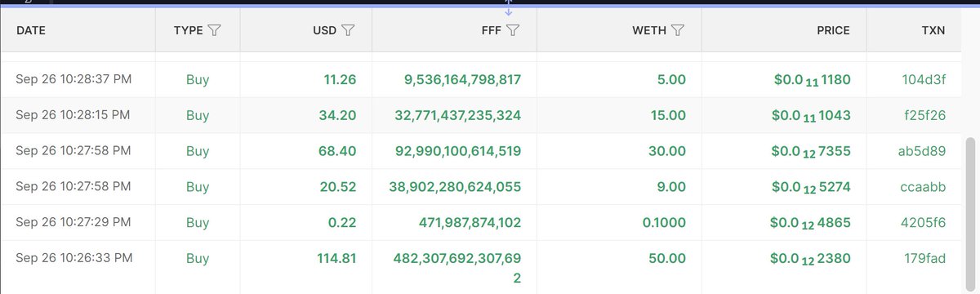Open transaction link ab5d89
The width and height of the screenshot is (980, 294).
[x=922, y=151]
